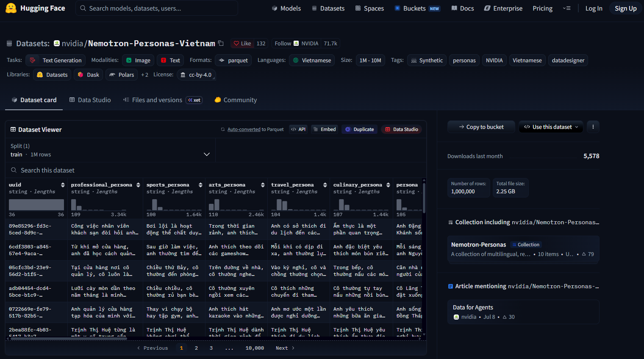Like the dataset with the heart button
Screen dimensions: 644x359
(242, 43)
